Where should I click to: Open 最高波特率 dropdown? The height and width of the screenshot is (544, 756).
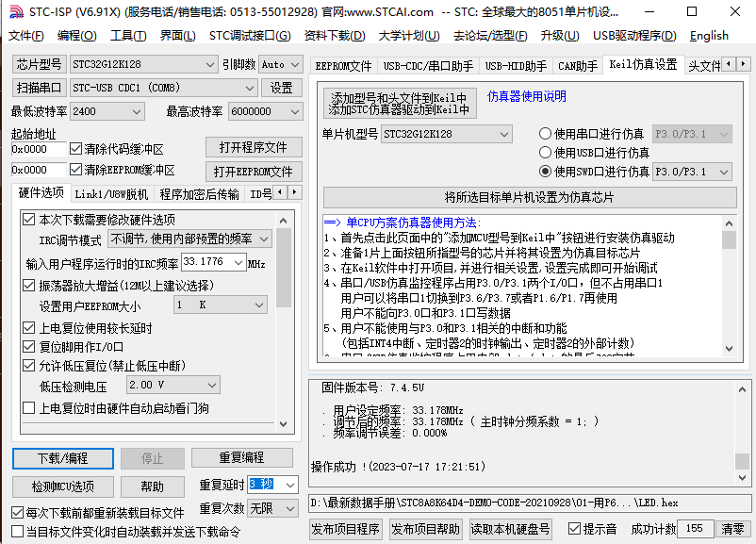pos(265,111)
